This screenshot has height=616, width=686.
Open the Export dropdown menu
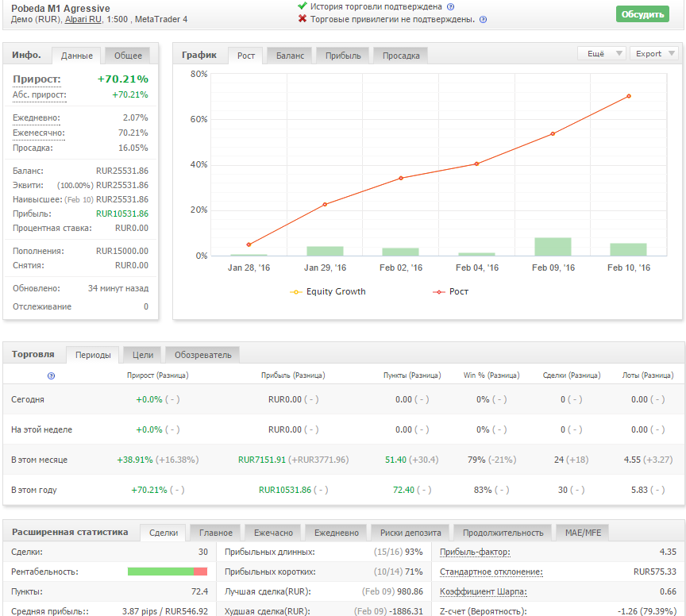654,53
